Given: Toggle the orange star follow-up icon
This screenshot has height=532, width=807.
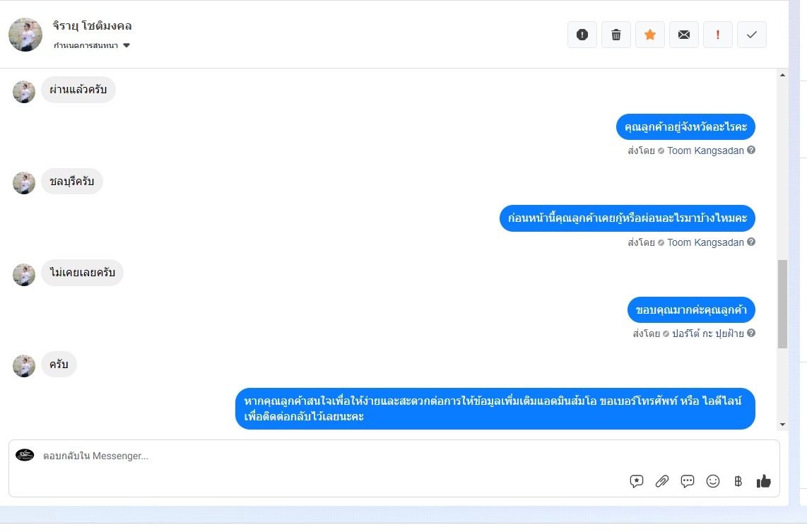Looking at the screenshot, I should (650, 35).
